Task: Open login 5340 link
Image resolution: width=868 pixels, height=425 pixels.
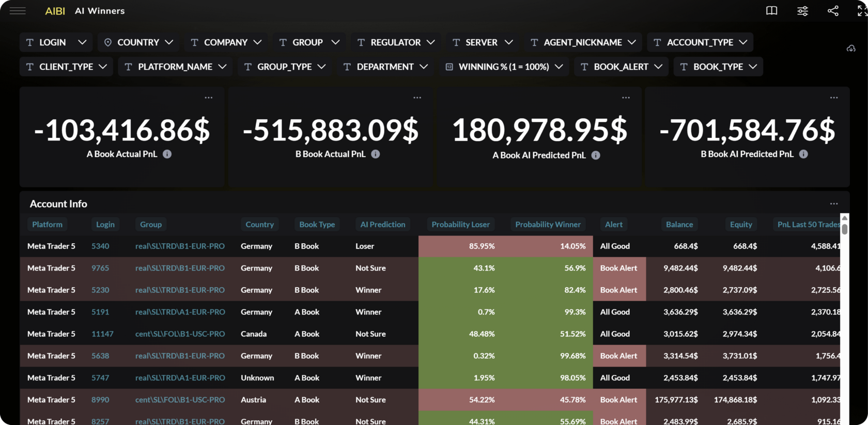Action: pos(100,246)
